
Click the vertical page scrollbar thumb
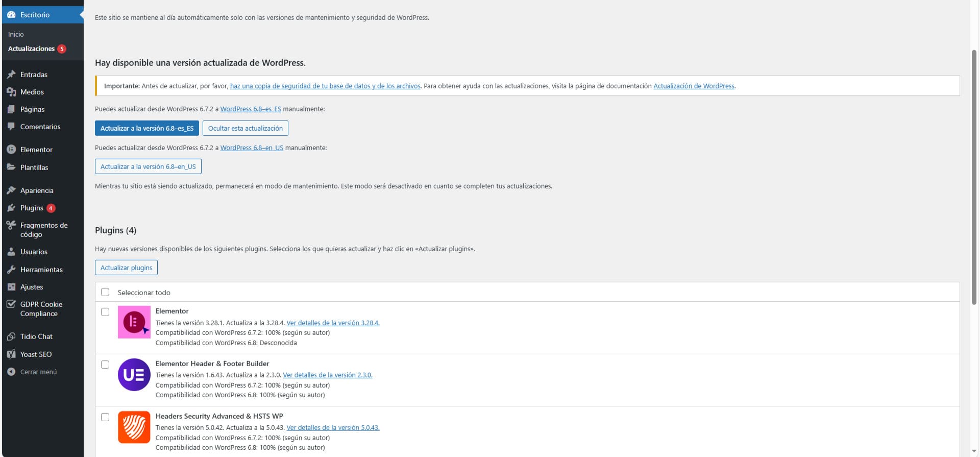click(x=974, y=177)
